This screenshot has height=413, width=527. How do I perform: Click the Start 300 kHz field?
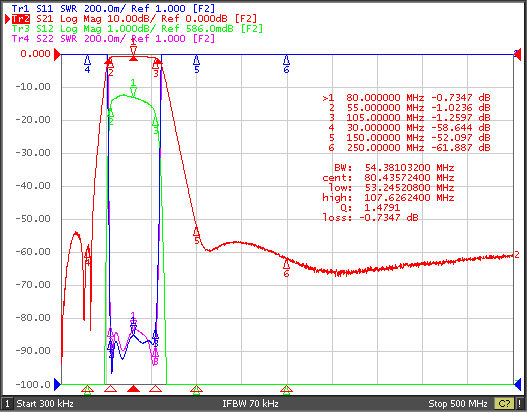tap(45, 404)
